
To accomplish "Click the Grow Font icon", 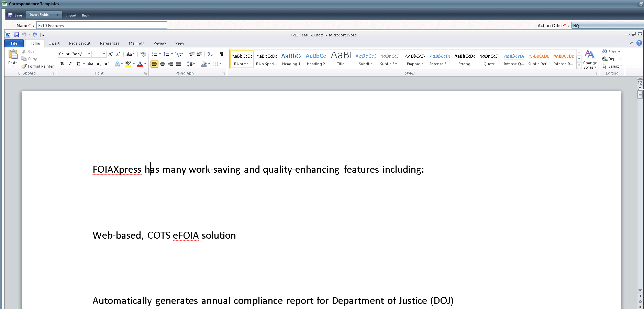I will pos(110,54).
